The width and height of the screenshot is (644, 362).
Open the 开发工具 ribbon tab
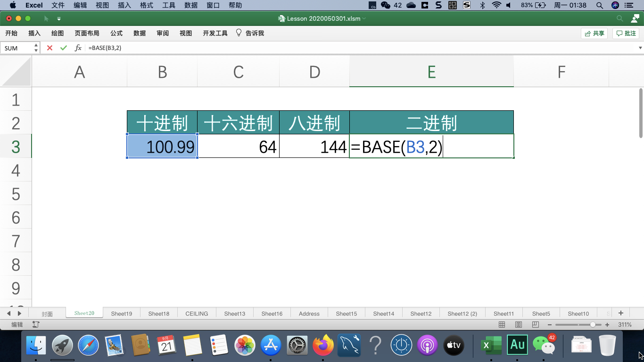click(215, 33)
